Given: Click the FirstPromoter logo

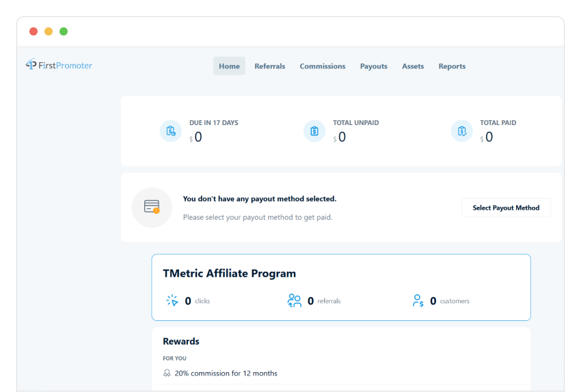Looking at the screenshot, I should click(x=59, y=65).
